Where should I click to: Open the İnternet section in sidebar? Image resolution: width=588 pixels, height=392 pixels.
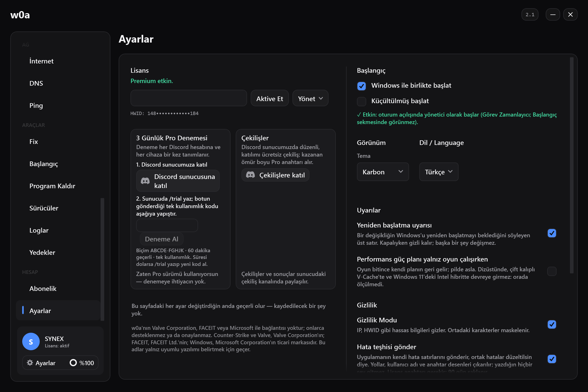[x=58, y=61]
